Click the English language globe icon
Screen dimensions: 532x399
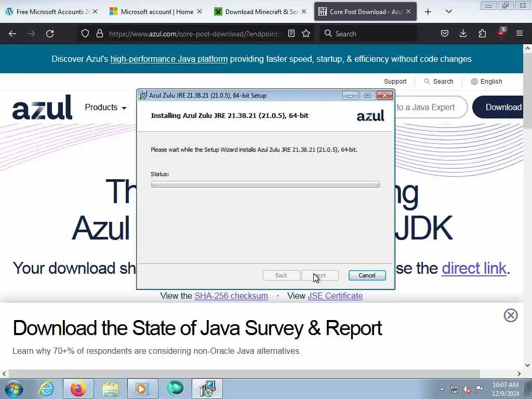click(x=474, y=82)
